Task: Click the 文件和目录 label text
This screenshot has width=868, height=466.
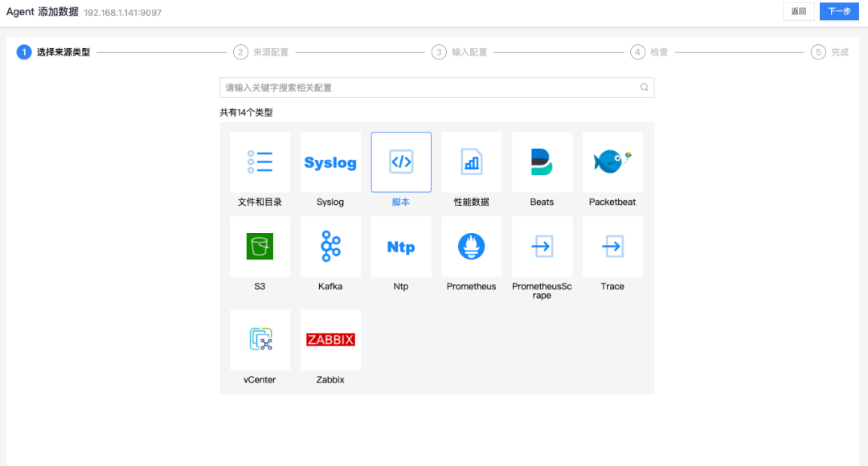Action: coord(260,202)
